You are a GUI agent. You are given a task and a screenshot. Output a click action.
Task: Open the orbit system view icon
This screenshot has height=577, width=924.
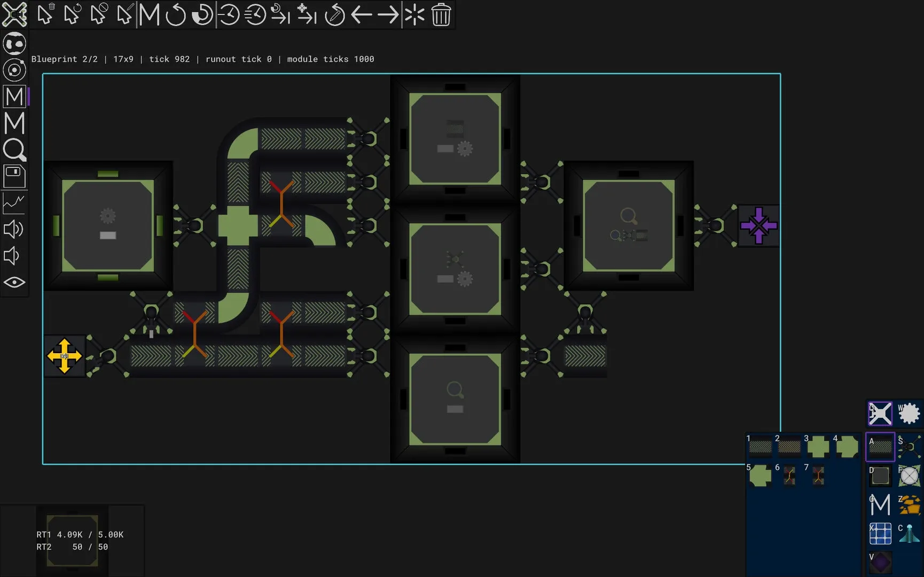point(14,70)
